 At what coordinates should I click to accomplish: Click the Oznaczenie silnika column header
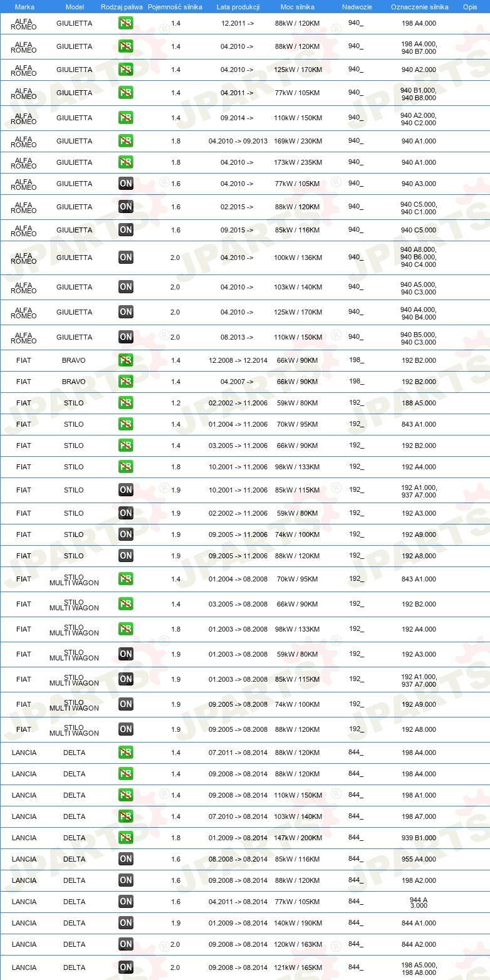[420, 7]
